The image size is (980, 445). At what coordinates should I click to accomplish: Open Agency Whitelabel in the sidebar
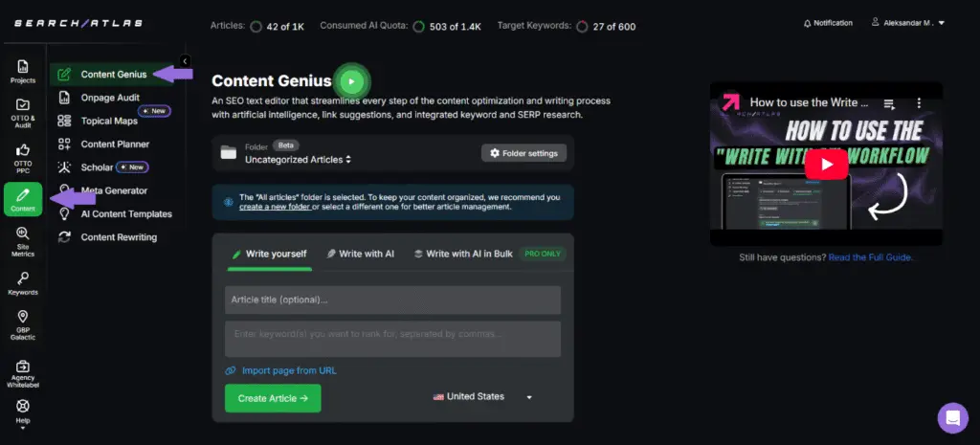(23, 374)
